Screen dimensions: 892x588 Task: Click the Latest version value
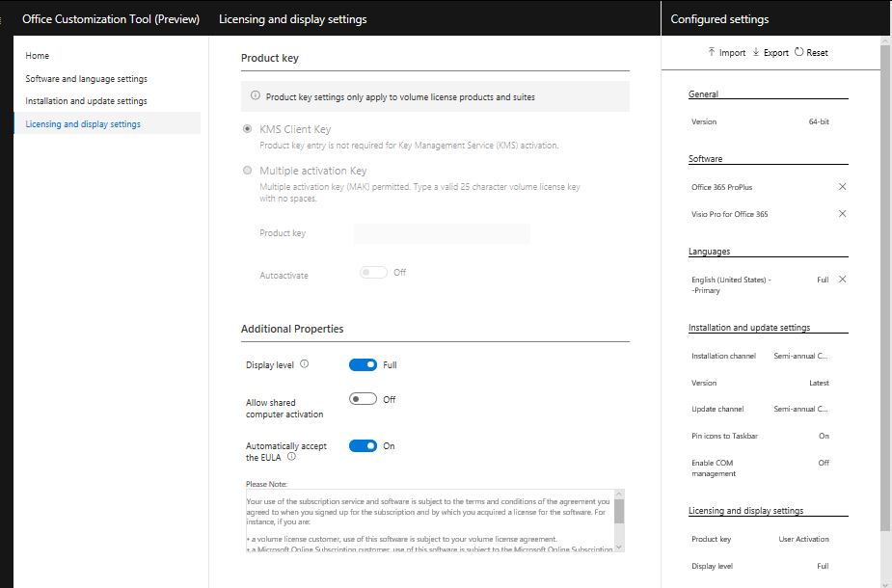coord(819,384)
